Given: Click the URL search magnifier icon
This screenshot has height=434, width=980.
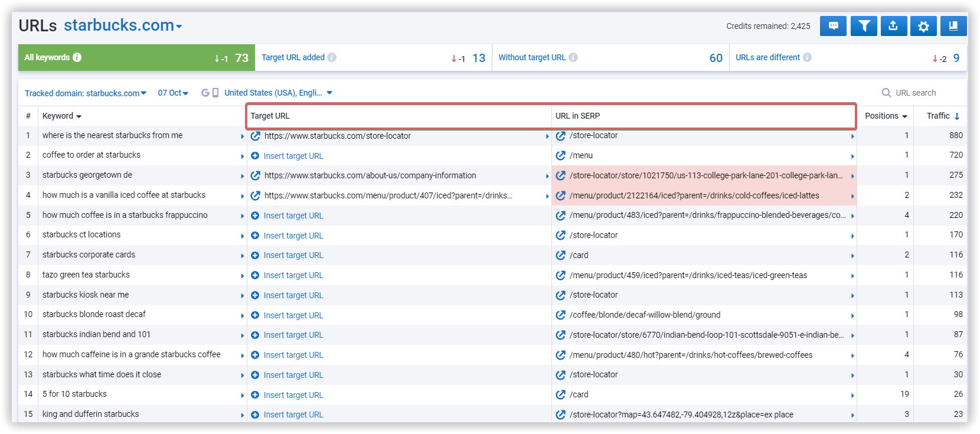Looking at the screenshot, I should tap(886, 93).
